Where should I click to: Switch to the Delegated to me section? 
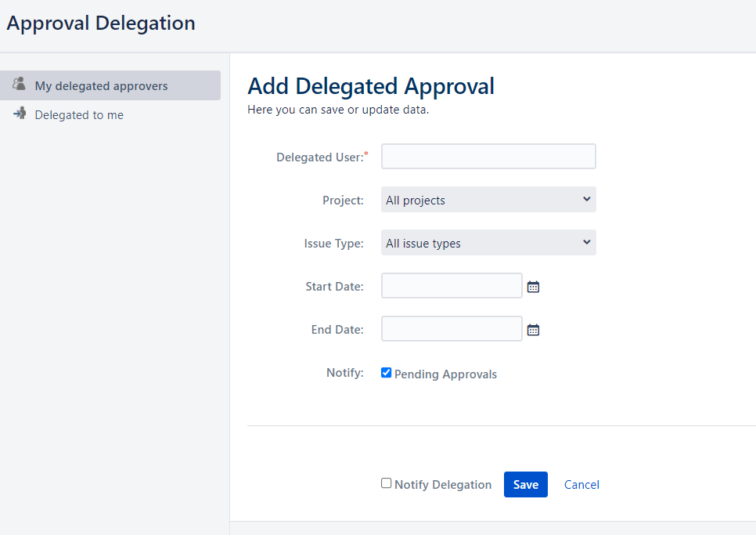79,115
